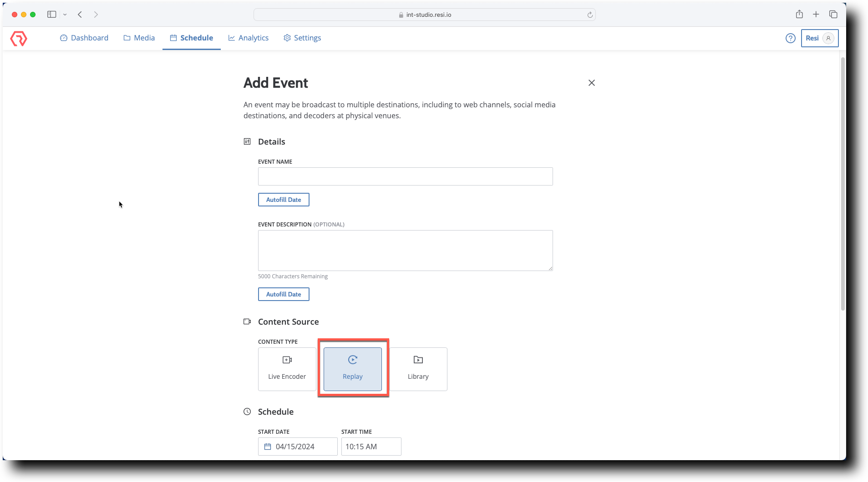
Task: Click inside the Event Name field
Action: click(x=405, y=176)
